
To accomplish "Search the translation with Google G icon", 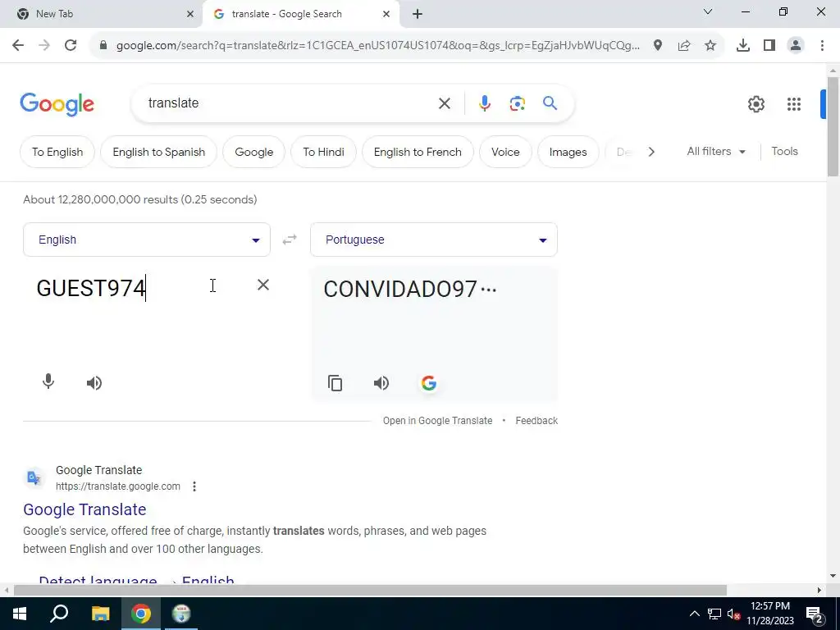I will point(428,383).
